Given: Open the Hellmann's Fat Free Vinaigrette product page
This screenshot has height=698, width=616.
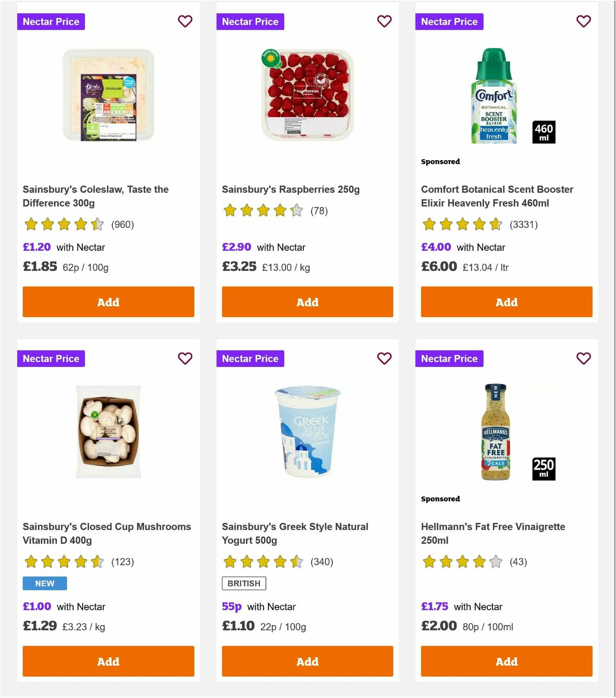Looking at the screenshot, I should 493,533.
